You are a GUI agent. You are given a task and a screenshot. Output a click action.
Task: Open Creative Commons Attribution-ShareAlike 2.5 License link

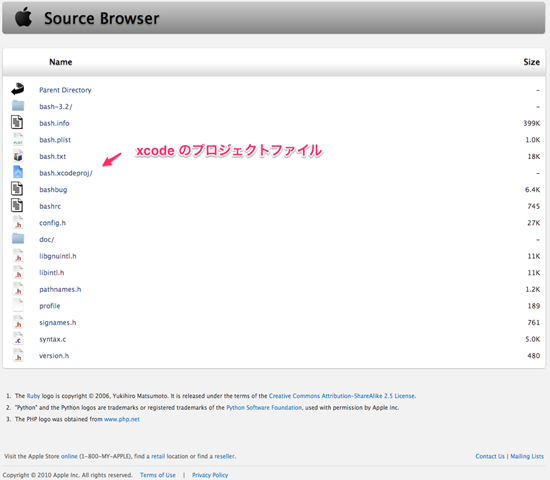pos(342,396)
